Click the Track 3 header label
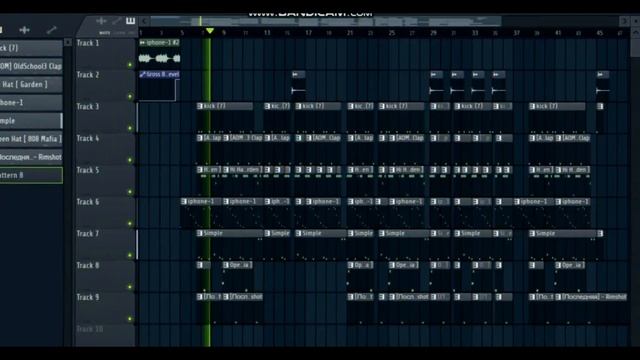The height and width of the screenshot is (360, 640). pos(88,107)
